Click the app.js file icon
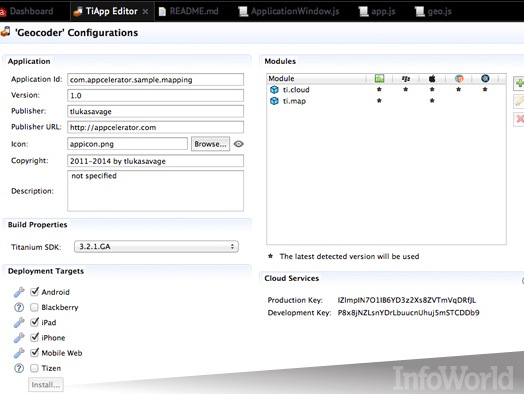The image size is (524, 394). (x=363, y=12)
